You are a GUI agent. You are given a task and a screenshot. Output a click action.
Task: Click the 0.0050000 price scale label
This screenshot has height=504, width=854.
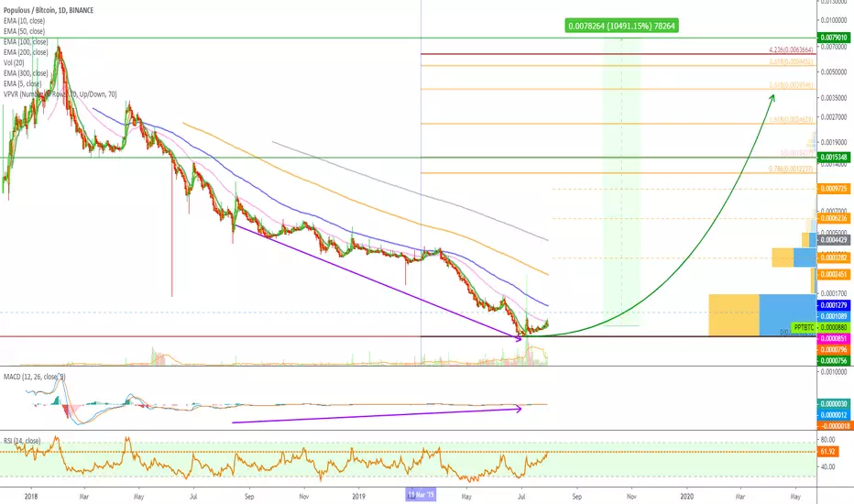pos(834,71)
